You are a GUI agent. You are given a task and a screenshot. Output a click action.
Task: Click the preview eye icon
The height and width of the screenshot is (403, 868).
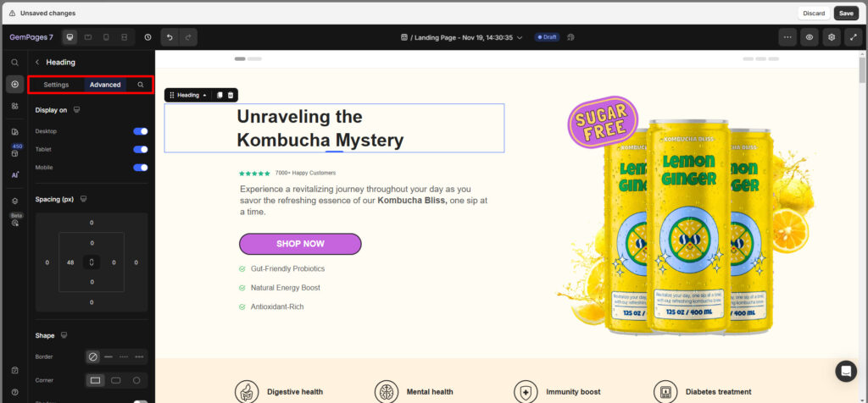[810, 37]
